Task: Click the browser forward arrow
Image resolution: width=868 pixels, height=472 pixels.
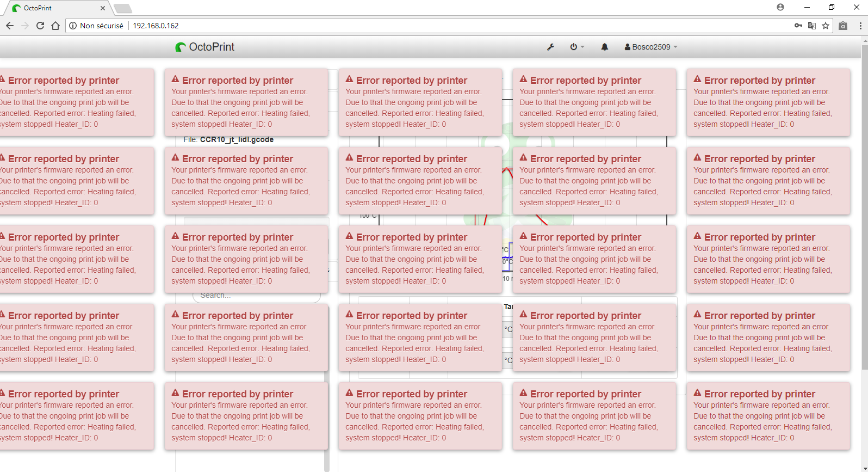Action: pyautogui.click(x=25, y=26)
